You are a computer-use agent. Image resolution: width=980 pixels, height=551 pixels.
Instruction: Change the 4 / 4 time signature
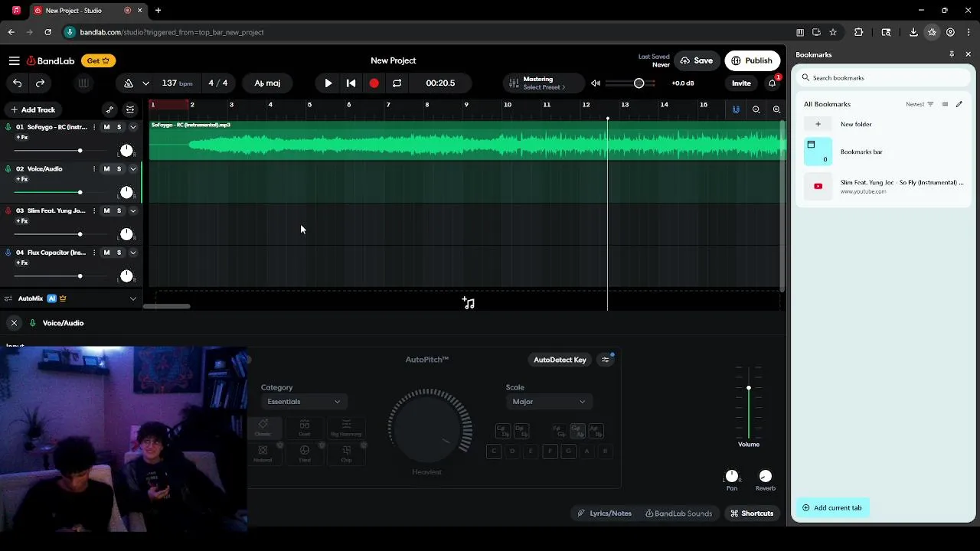218,83
